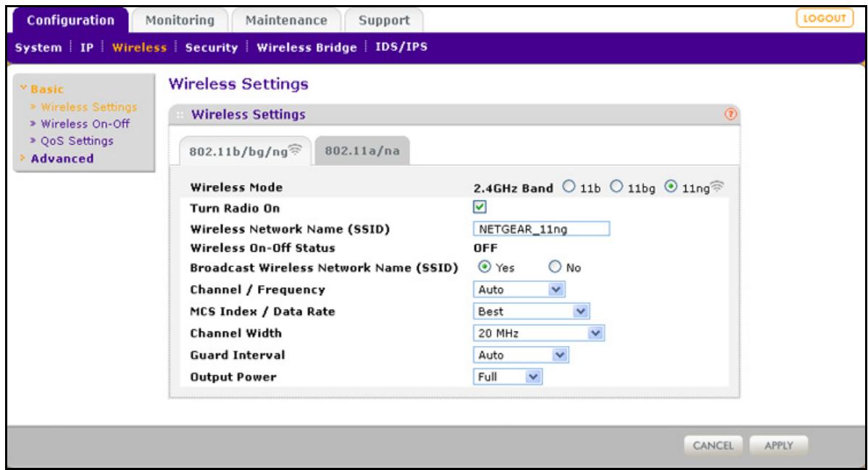Select the 11b wireless mode radio button
Image resolution: width=868 pixels, height=470 pixels.
click(569, 187)
